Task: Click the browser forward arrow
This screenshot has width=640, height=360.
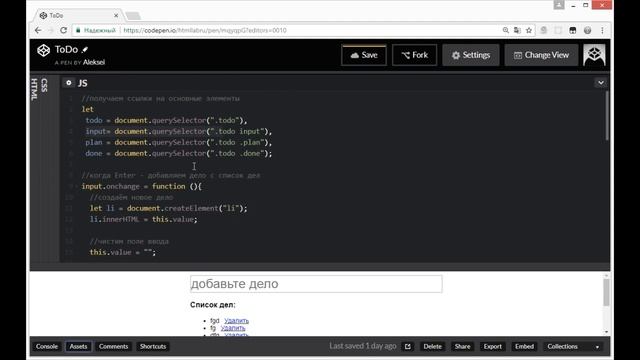Action: (x=51, y=30)
